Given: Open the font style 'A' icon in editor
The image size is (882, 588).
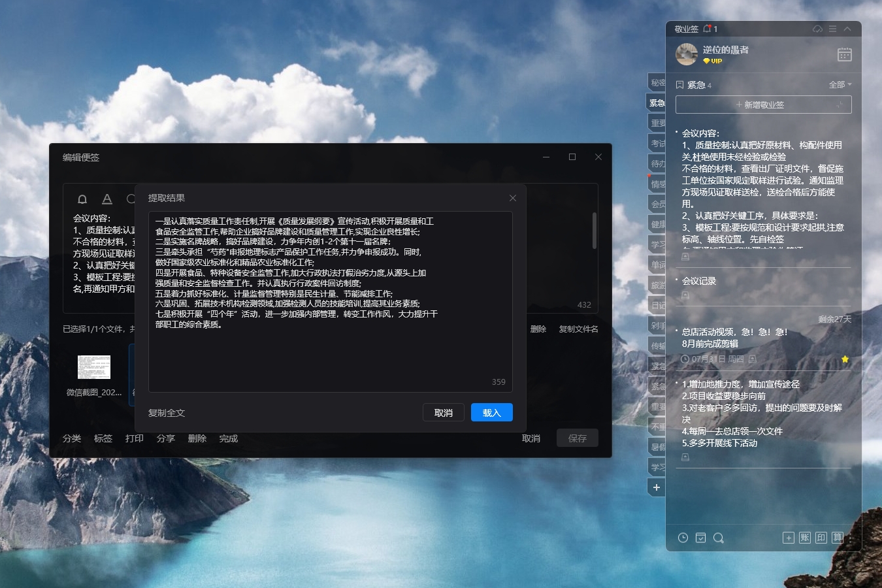Looking at the screenshot, I should [x=107, y=199].
